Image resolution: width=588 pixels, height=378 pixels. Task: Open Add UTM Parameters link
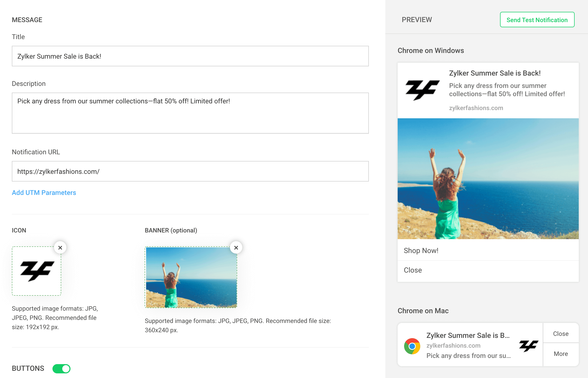point(44,193)
